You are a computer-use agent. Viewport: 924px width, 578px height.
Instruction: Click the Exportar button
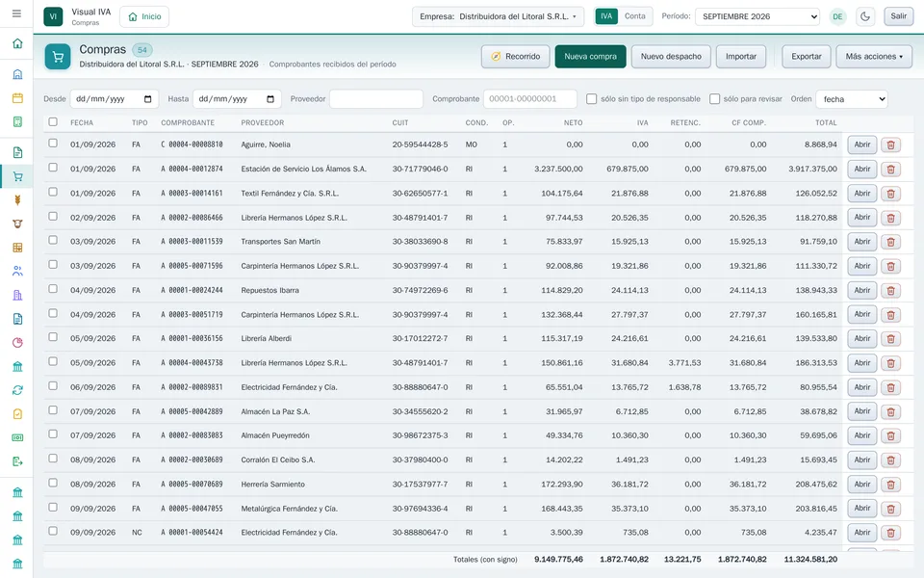[807, 57]
